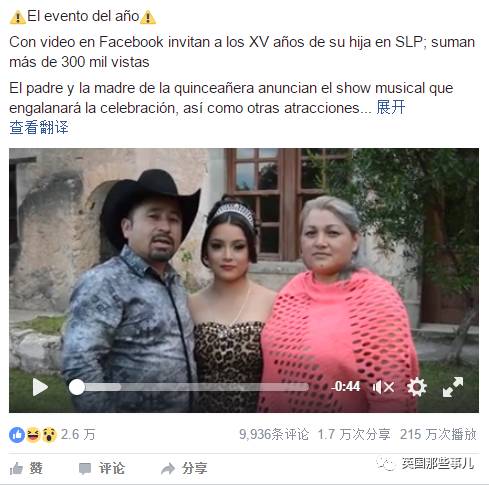Click 查看翻译 to see translation
Viewport: 489px width, 485px height.
point(39,127)
